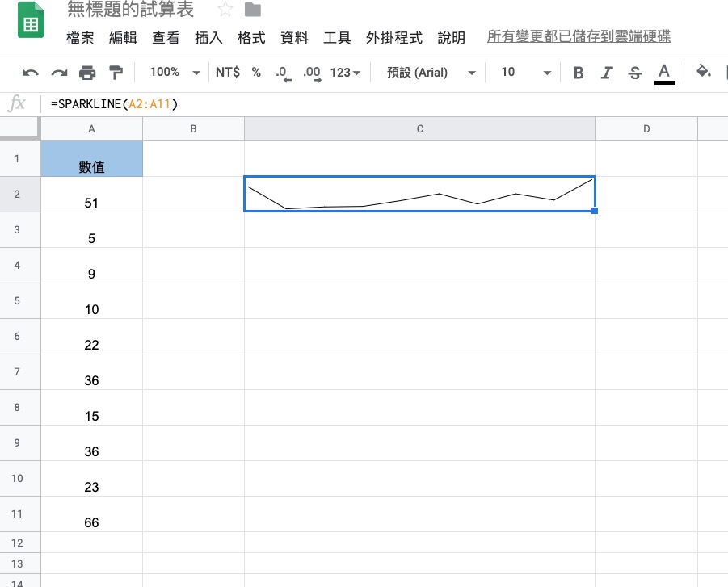Image resolution: width=728 pixels, height=587 pixels.
Task: Format as NT$ currency
Action: click(228, 73)
